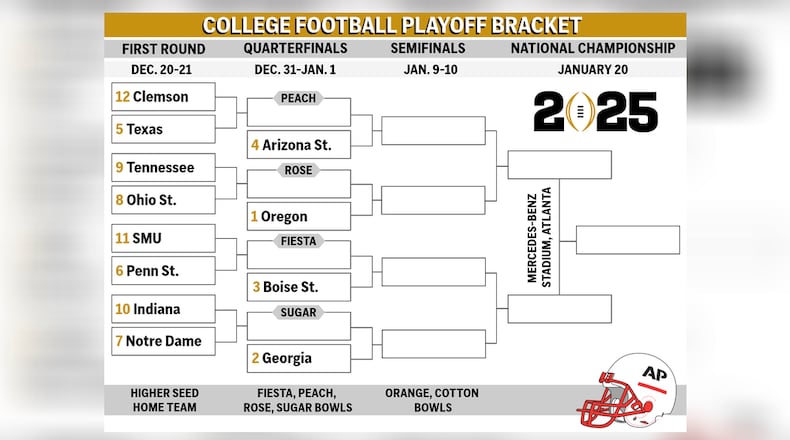The image size is (790, 440).
Task: Choose the 9 Tennessee team box
Action: (x=164, y=167)
